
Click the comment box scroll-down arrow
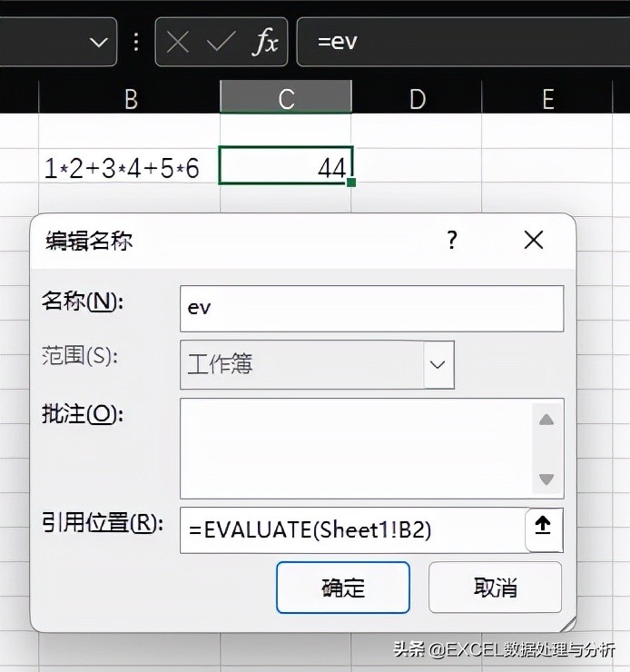[x=546, y=479]
